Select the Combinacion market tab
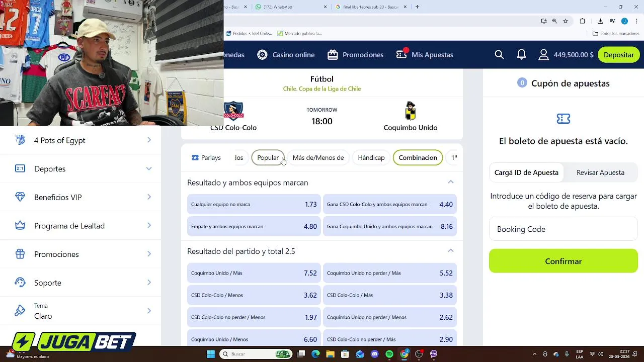The height and width of the screenshot is (362, 644). tap(418, 157)
